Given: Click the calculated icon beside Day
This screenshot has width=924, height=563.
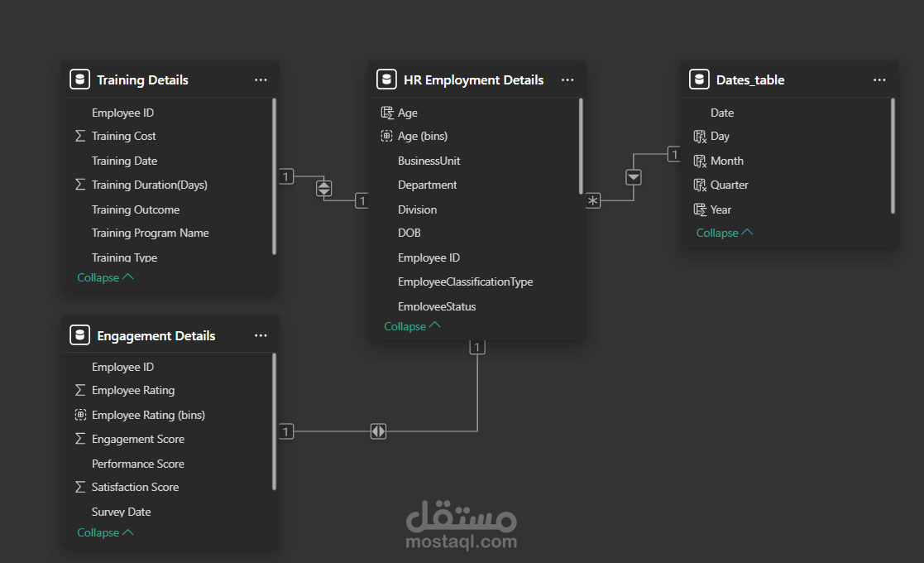Looking at the screenshot, I should (x=700, y=136).
